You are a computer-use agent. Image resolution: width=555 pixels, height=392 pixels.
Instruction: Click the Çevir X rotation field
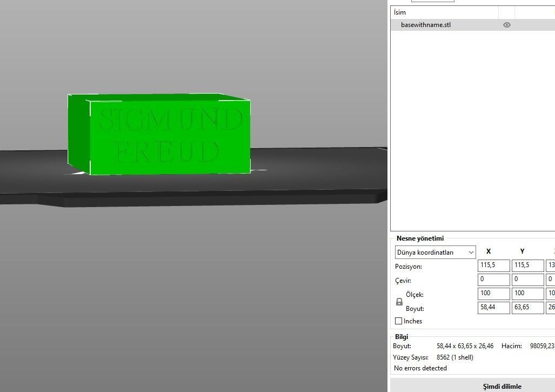coord(494,280)
